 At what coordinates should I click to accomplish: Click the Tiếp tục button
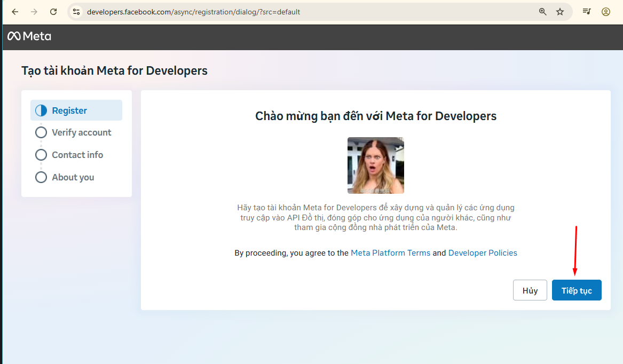click(x=577, y=290)
